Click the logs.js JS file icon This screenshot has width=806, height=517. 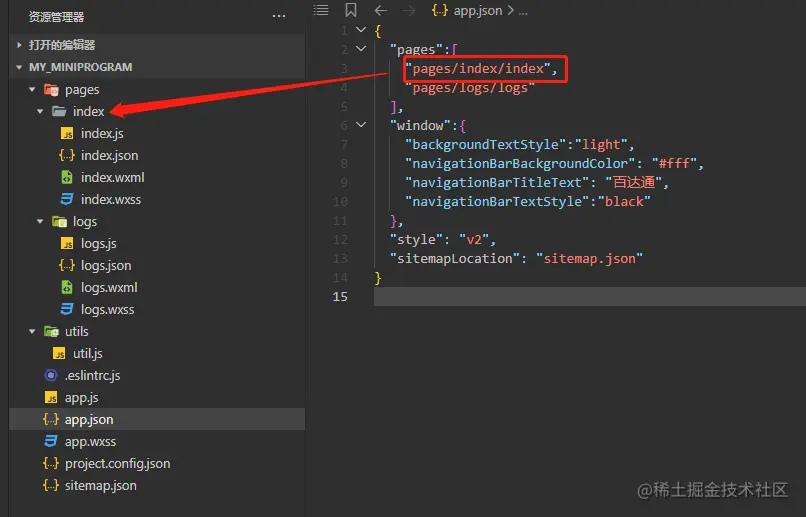point(67,244)
